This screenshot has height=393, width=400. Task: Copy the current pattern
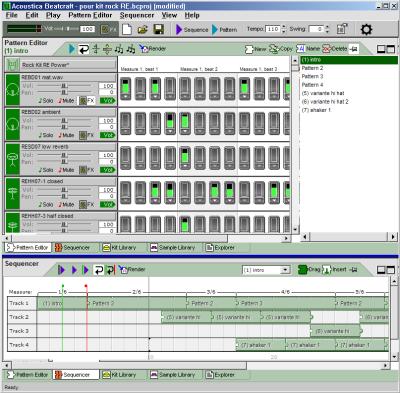(x=281, y=49)
